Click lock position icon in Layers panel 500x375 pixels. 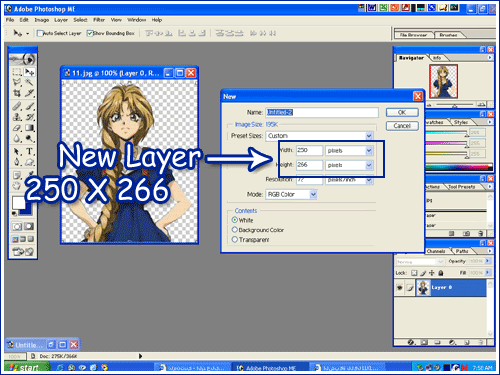[432, 273]
